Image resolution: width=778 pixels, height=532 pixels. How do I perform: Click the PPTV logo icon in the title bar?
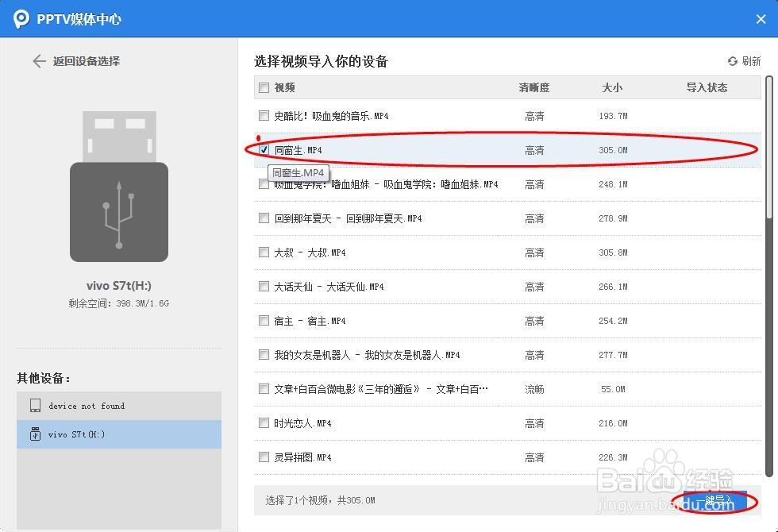[x=20, y=19]
